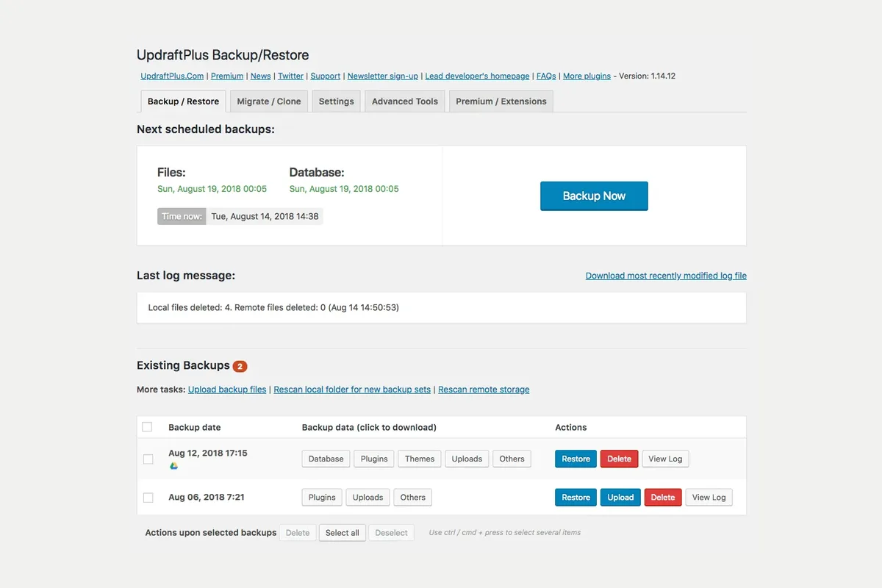Click the 'Aug 06, 2018 7:21' backup date
Viewport: 882px width, 588px height.
(x=207, y=498)
